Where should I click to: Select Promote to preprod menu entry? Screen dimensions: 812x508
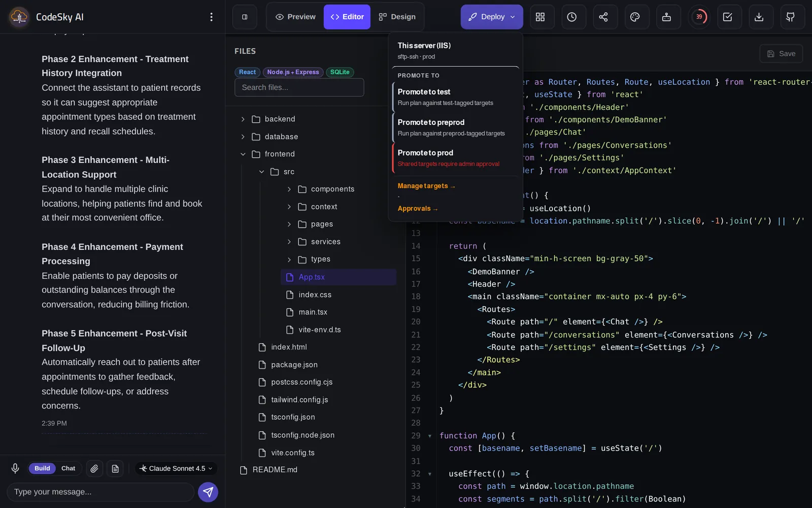click(455, 128)
